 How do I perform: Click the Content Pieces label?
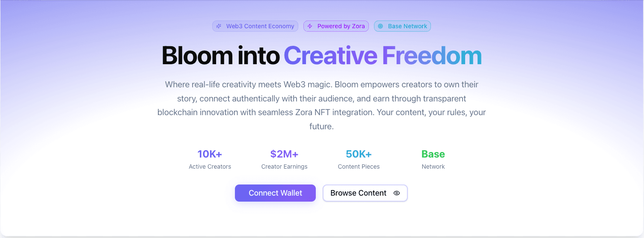point(359,167)
